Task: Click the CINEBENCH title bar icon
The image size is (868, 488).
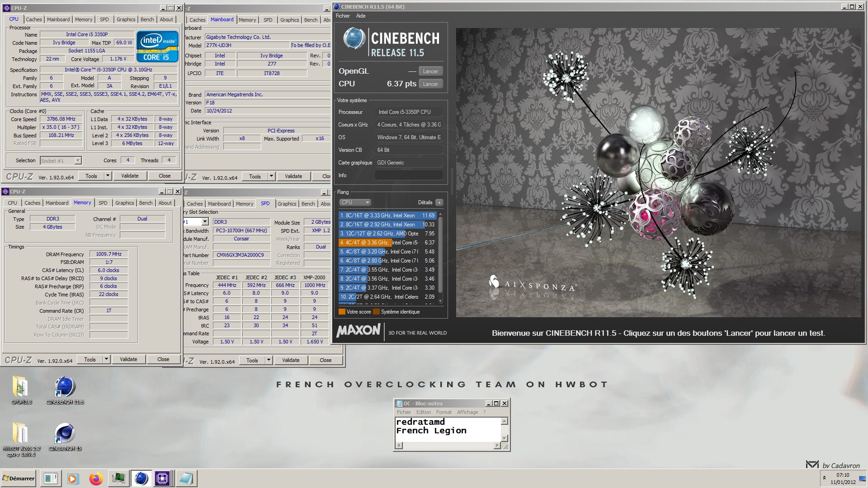Action: click(x=337, y=7)
